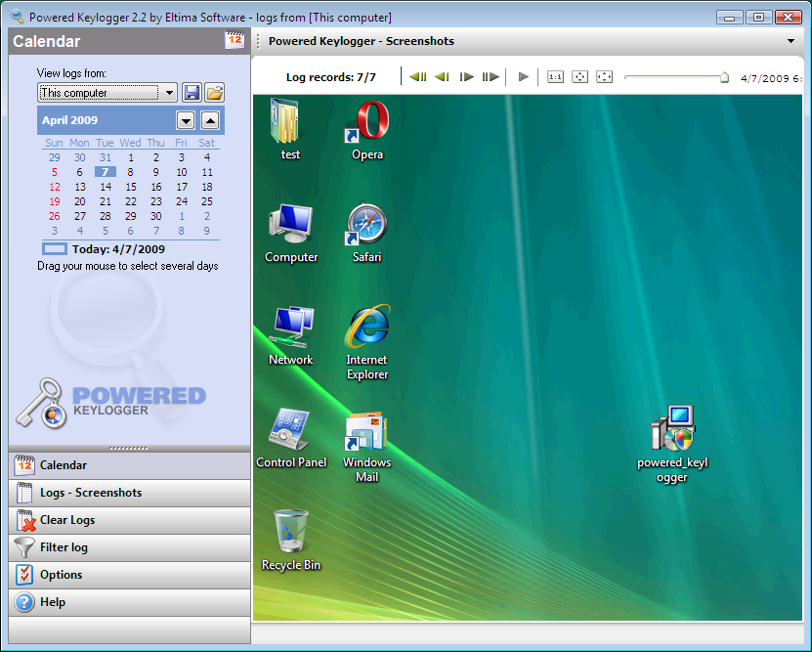Open the Logs - Screenshots section

pos(91,493)
